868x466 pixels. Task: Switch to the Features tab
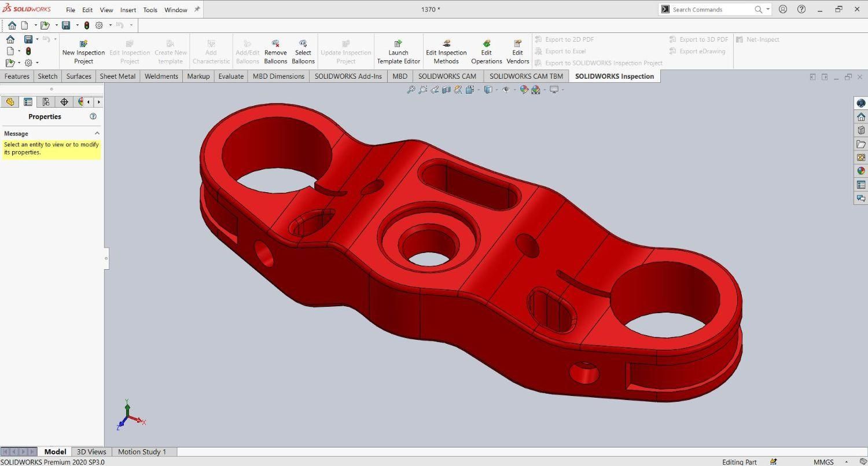click(x=17, y=76)
